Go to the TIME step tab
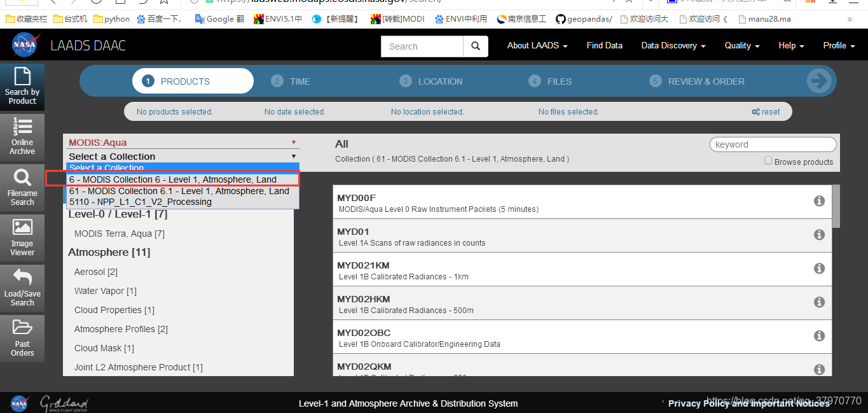The image size is (868, 413). [x=291, y=81]
